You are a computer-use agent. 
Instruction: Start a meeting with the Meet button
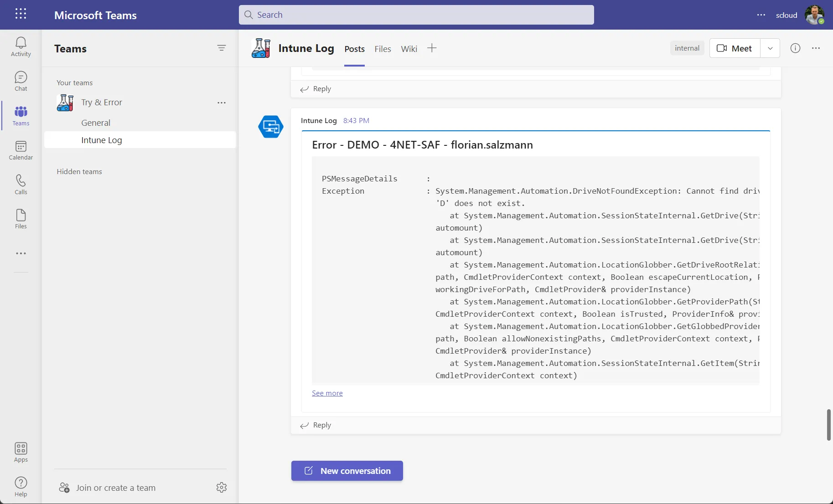click(735, 48)
